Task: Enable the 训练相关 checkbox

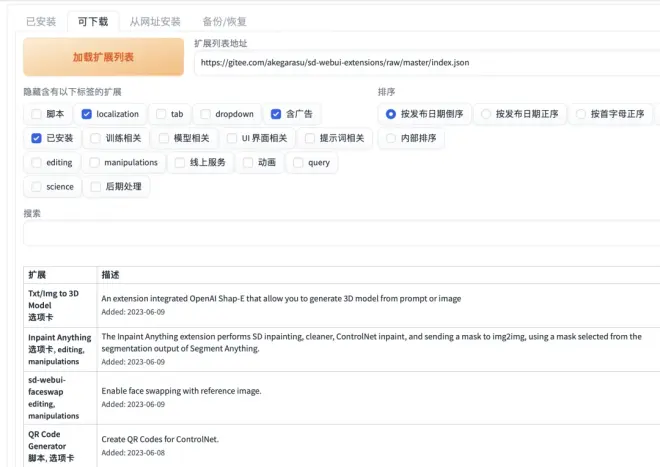Action: coord(96,138)
